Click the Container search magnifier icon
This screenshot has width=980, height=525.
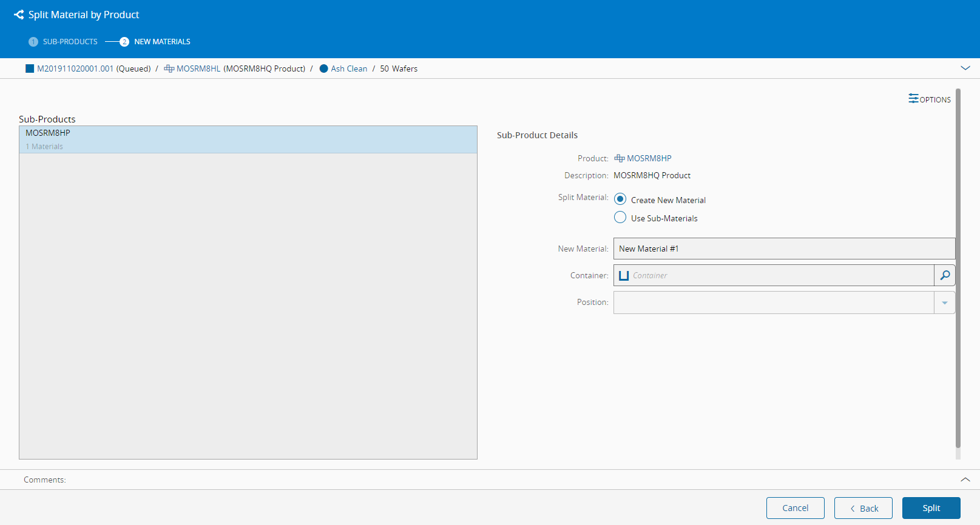pos(945,275)
